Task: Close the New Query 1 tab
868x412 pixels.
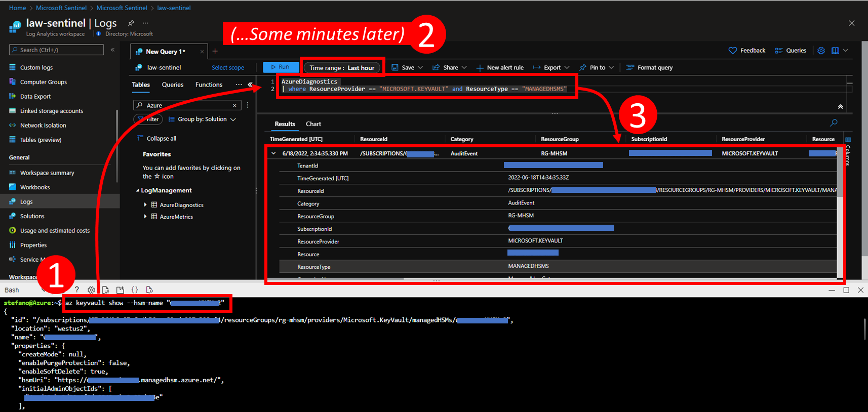Action: tap(202, 52)
